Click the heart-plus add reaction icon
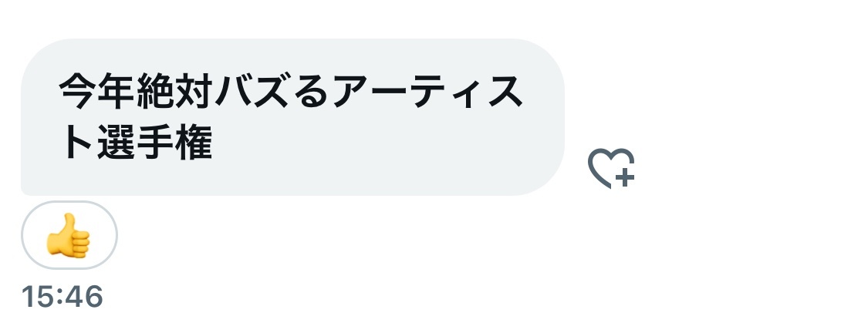Screen dimensions: 868x323 tap(610, 168)
